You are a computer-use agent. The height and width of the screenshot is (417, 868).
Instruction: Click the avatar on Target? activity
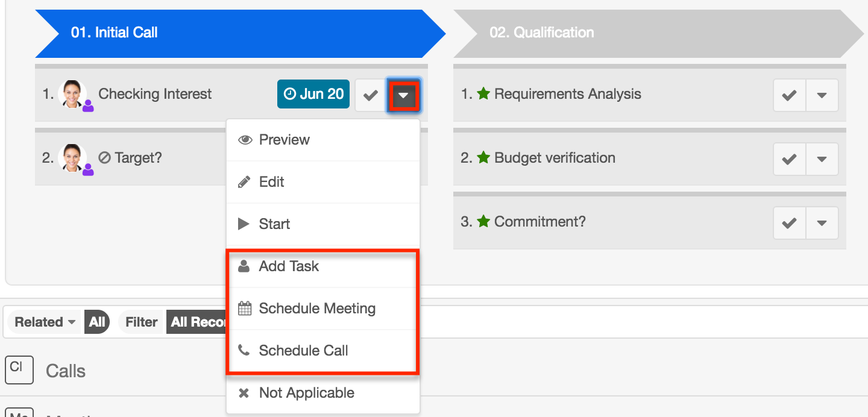click(x=72, y=158)
